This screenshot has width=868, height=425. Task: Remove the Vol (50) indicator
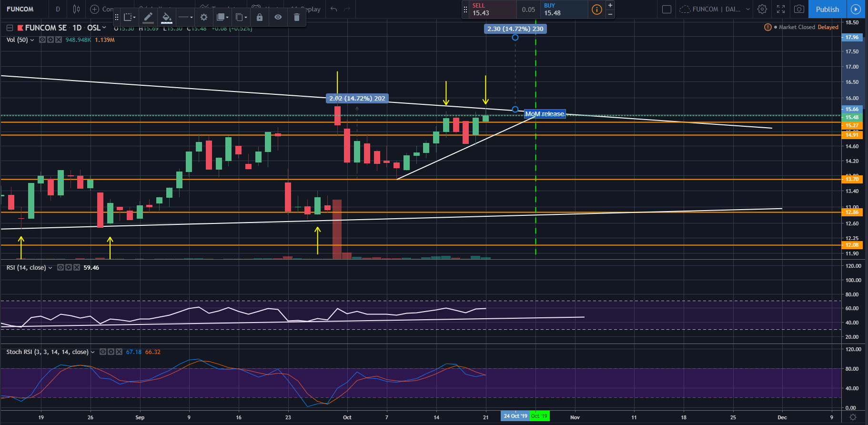pos(59,40)
